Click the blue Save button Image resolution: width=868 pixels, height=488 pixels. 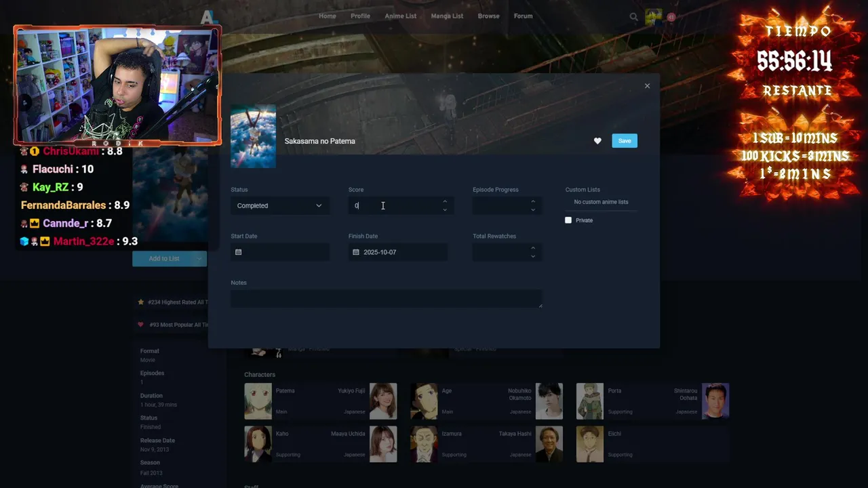point(625,141)
